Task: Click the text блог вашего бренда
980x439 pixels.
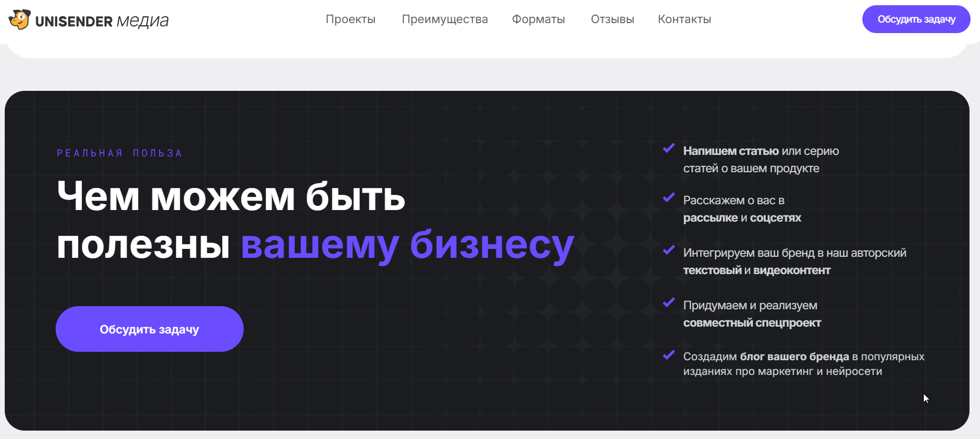Action: (x=795, y=357)
